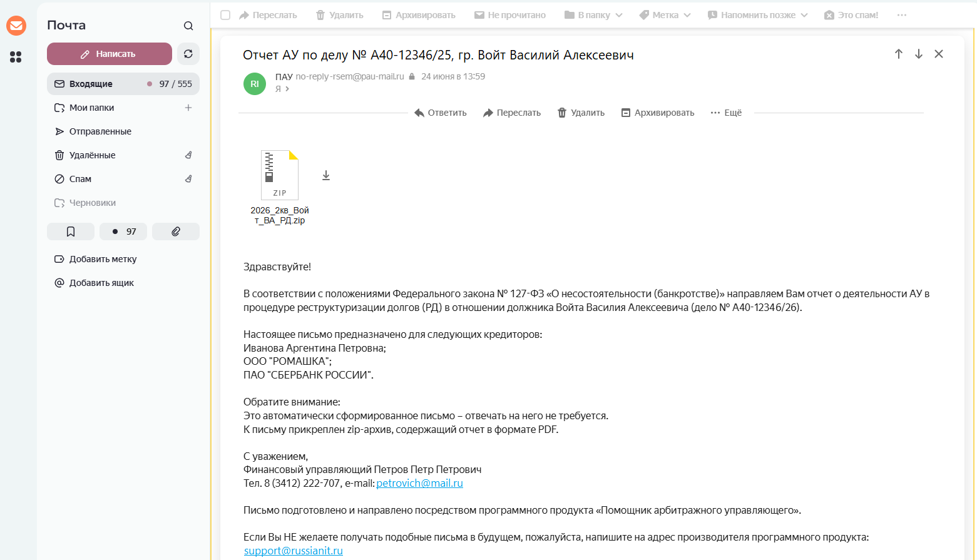Download the zip attachment via arrow icon
This screenshot has height=560, width=977.
pyautogui.click(x=326, y=176)
